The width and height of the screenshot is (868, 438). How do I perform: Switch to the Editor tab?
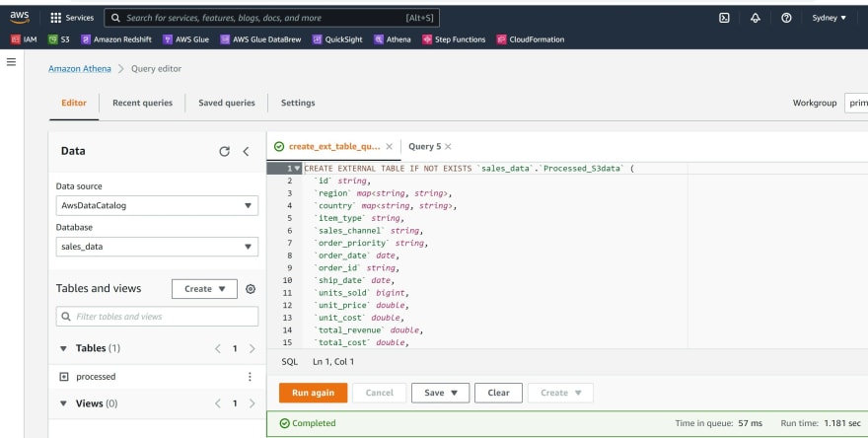(x=74, y=103)
